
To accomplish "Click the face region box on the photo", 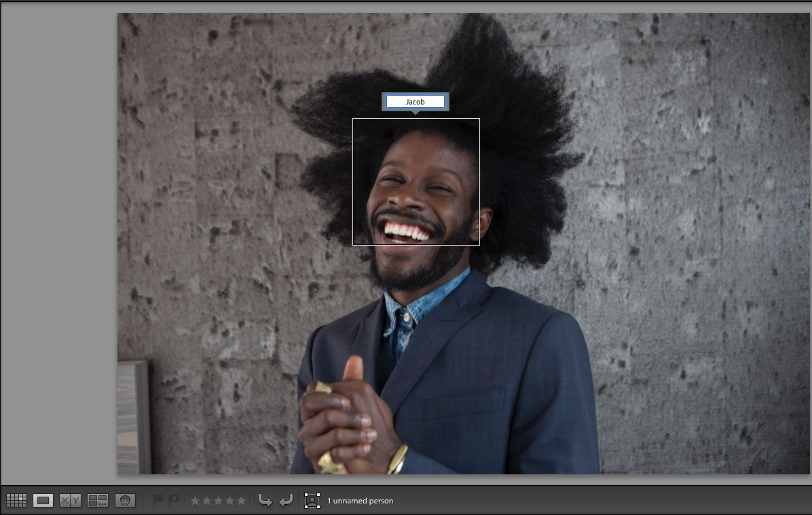I will (416, 181).
